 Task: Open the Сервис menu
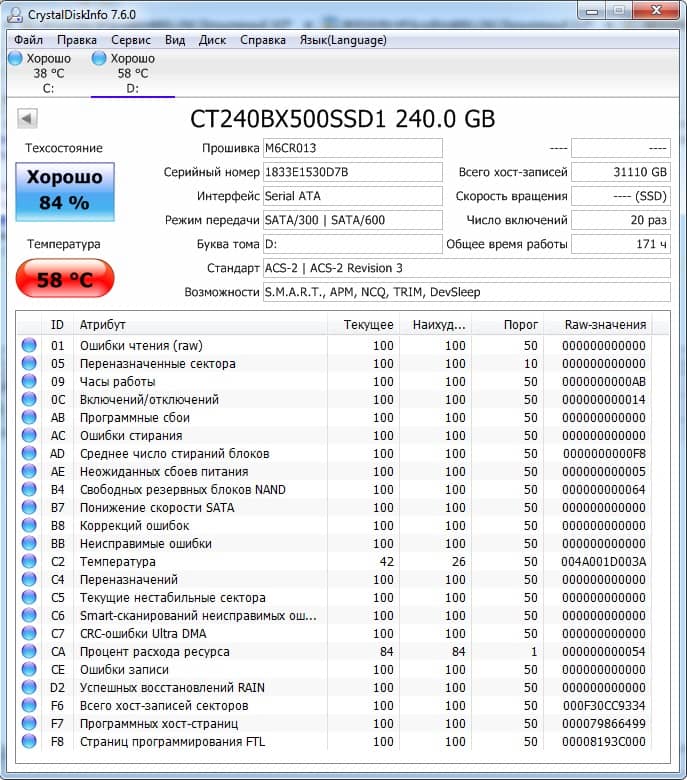pos(131,40)
